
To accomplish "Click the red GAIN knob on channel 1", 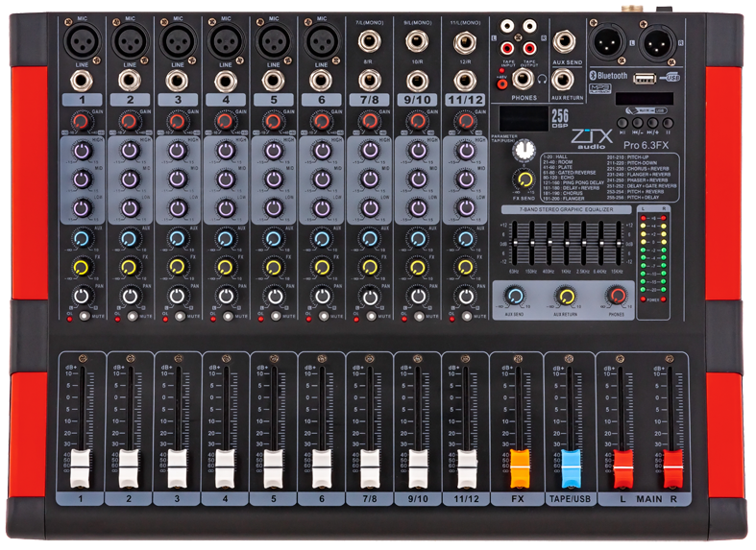I will pyautogui.click(x=81, y=122).
